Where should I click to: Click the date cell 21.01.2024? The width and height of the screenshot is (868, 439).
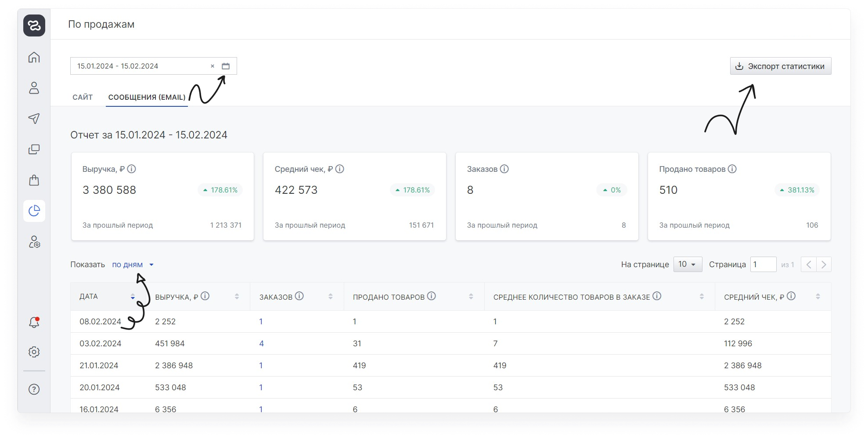(x=99, y=366)
